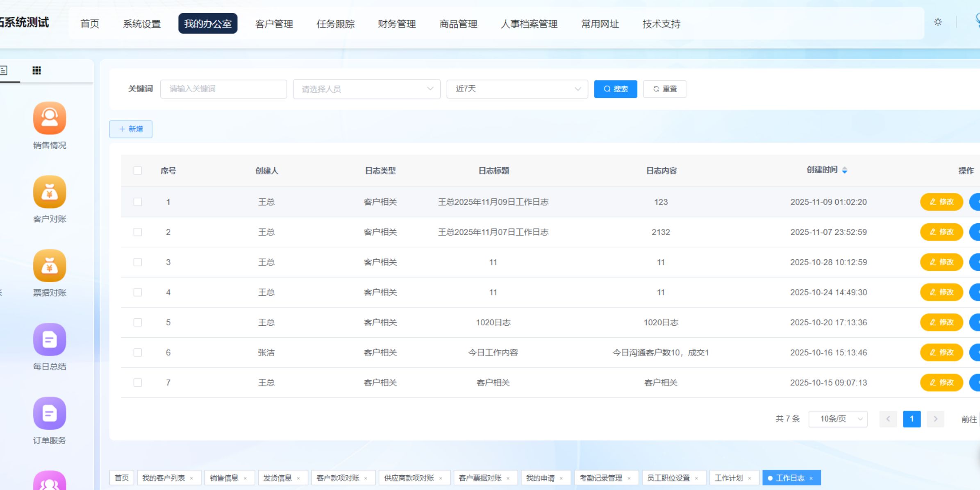Select checkbox for row 6 张洁
This screenshot has height=490, width=980.
pyautogui.click(x=138, y=352)
